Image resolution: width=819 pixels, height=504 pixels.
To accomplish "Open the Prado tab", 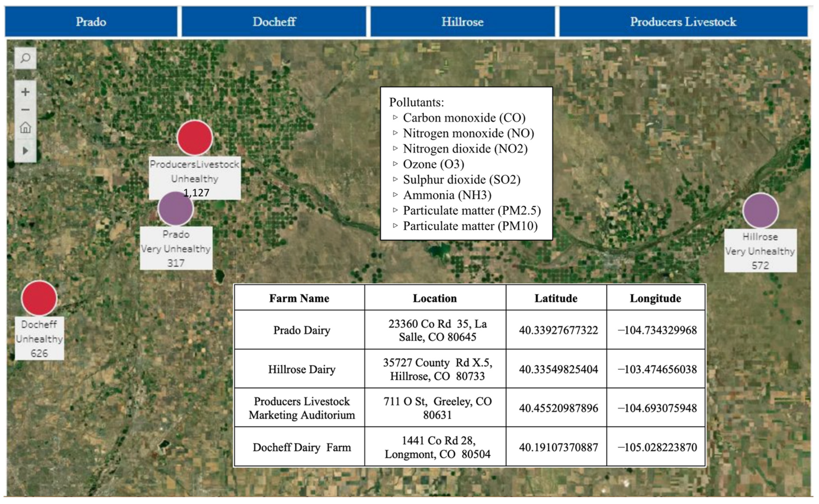I will [91, 22].
